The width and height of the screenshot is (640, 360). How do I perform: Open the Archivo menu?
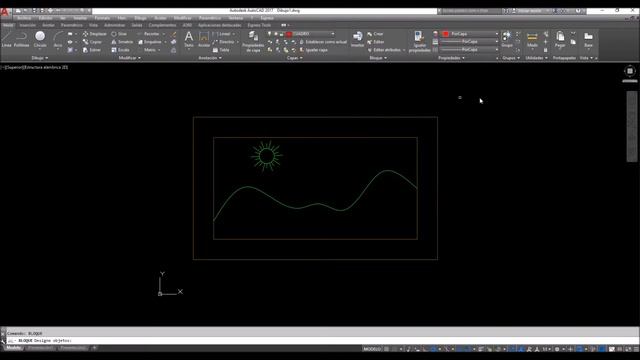(24, 18)
